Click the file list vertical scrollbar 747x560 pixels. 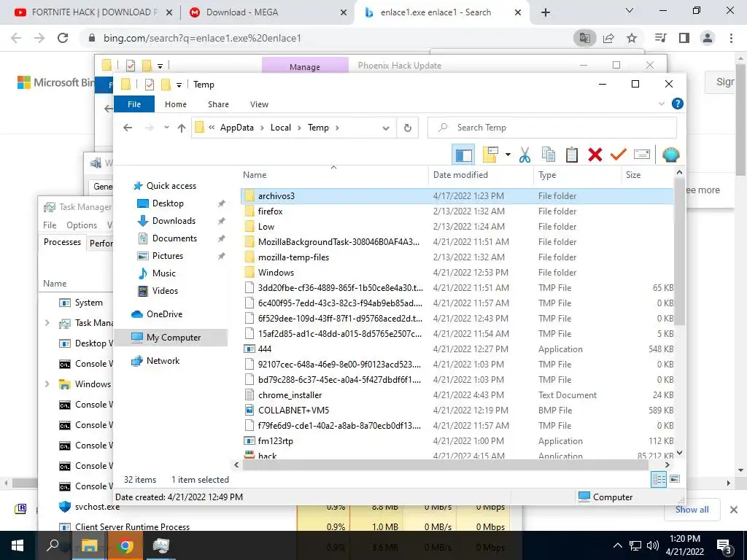680,252
